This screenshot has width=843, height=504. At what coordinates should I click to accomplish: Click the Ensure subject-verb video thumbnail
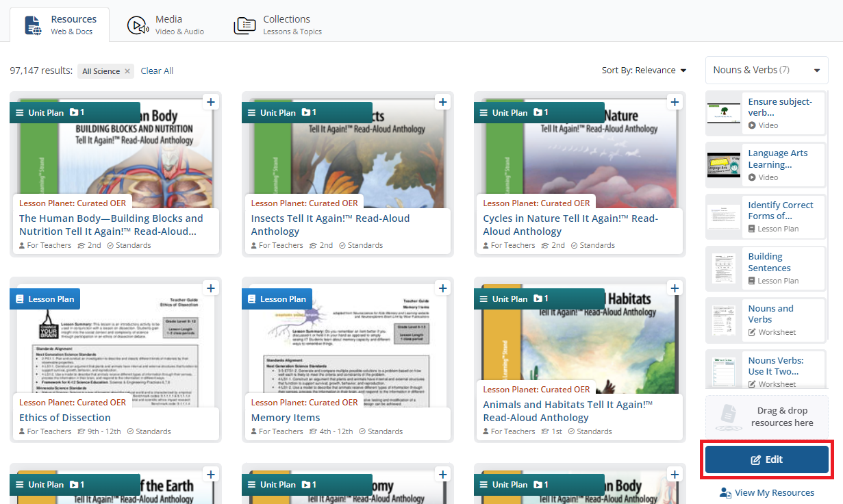pyautogui.click(x=724, y=113)
